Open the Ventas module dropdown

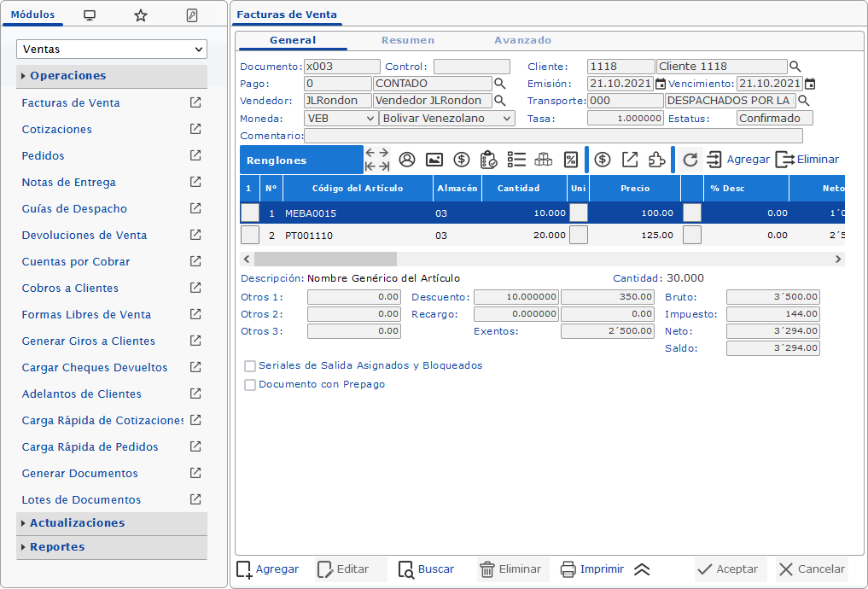point(112,50)
